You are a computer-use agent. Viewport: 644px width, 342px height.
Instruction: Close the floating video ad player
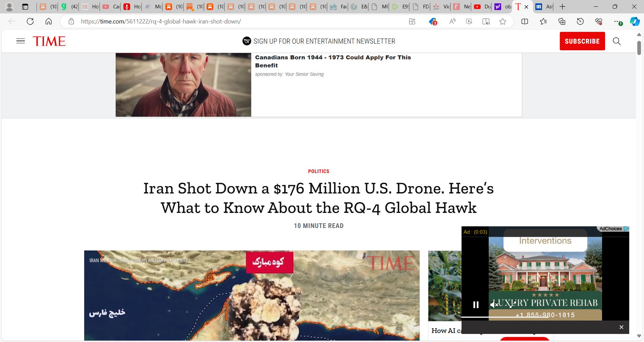621,327
